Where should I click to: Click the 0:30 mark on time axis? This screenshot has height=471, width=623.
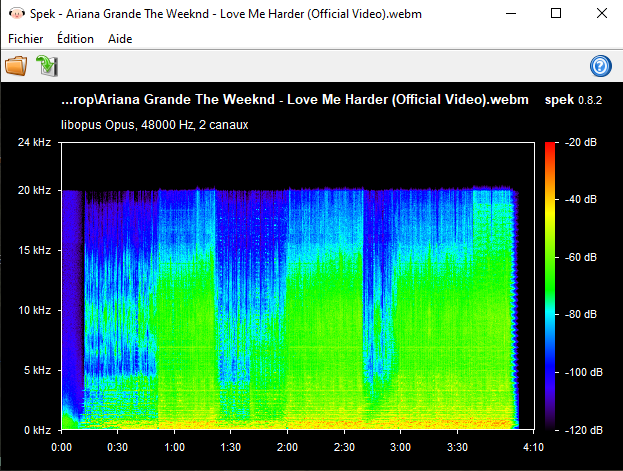pos(118,446)
